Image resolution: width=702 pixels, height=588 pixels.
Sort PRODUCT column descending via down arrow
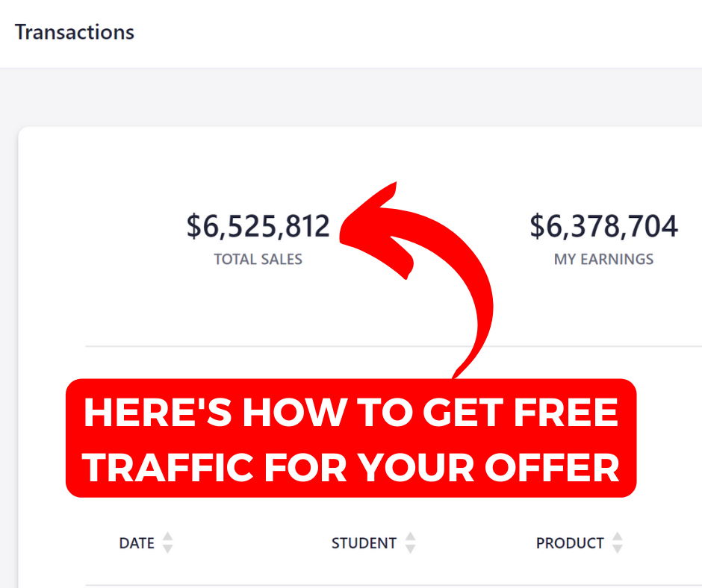618,549
